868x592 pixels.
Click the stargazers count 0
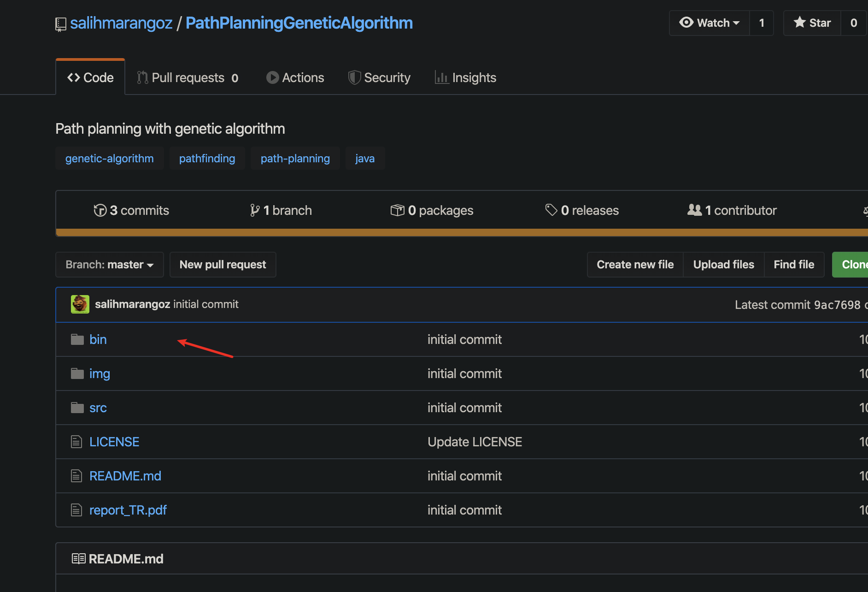tap(854, 23)
